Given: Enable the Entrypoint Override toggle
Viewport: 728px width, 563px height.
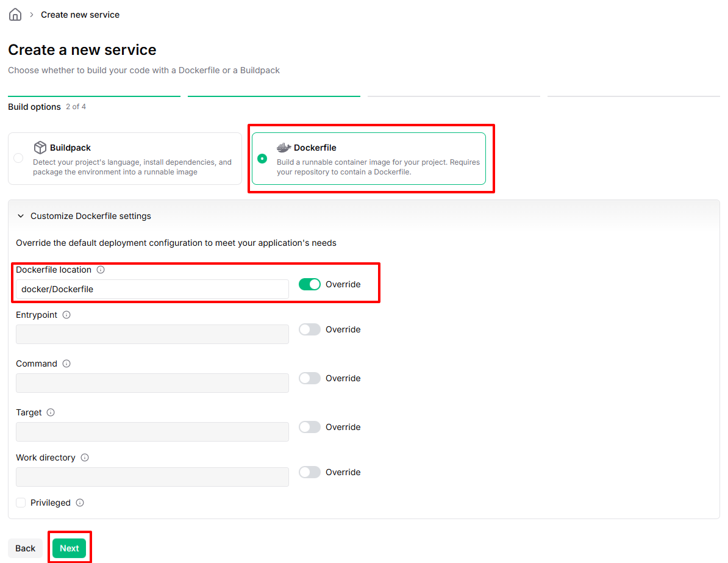Looking at the screenshot, I should click(309, 329).
